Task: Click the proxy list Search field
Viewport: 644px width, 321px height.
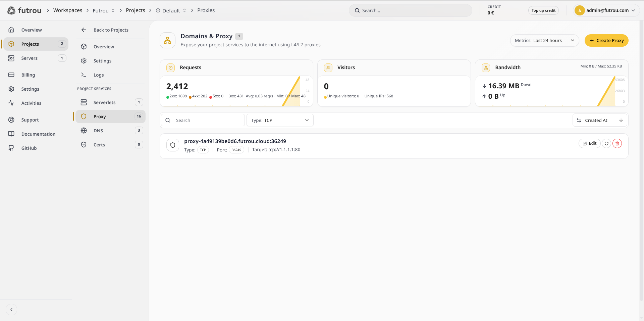Action: (203, 120)
